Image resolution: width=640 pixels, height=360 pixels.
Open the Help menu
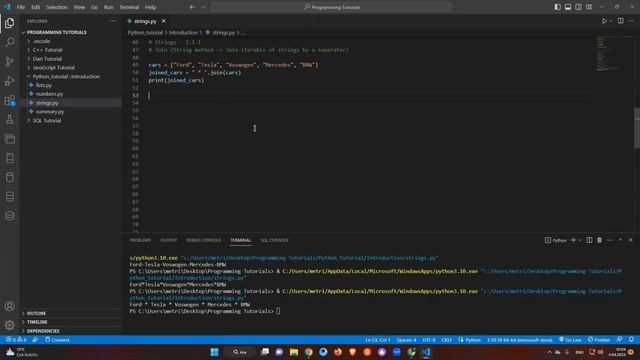(x=151, y=7)
